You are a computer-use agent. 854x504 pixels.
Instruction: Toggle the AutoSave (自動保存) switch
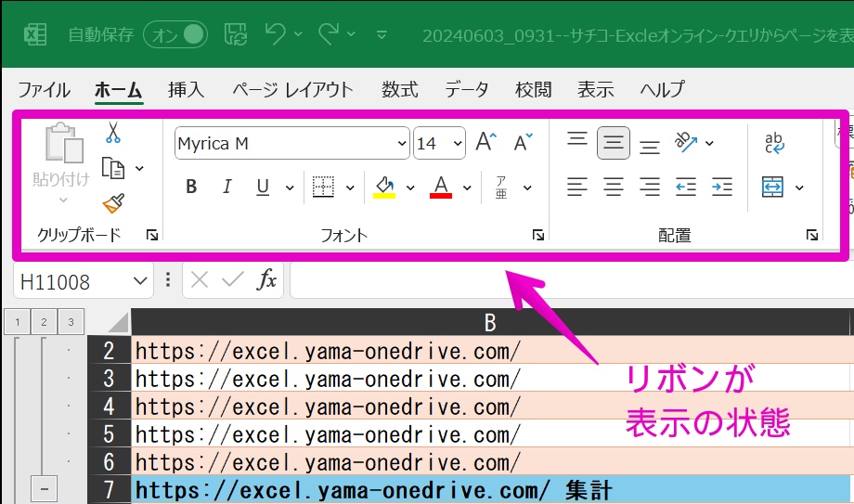coord(175,35)
